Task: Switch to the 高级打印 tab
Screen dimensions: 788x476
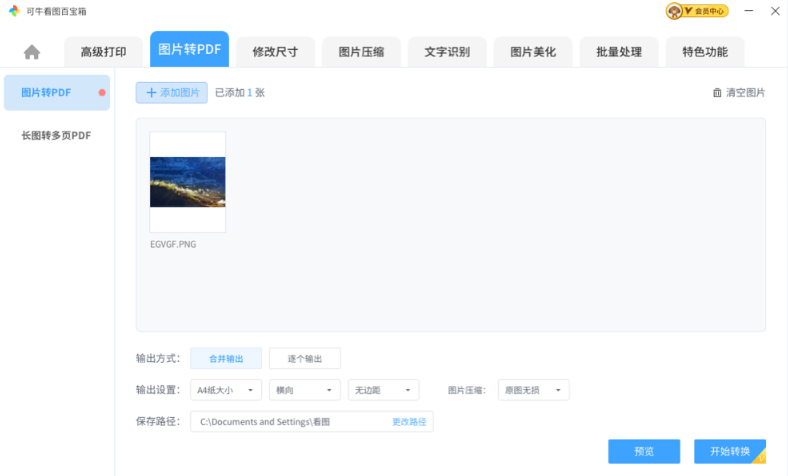Action: tap(104, 52)
